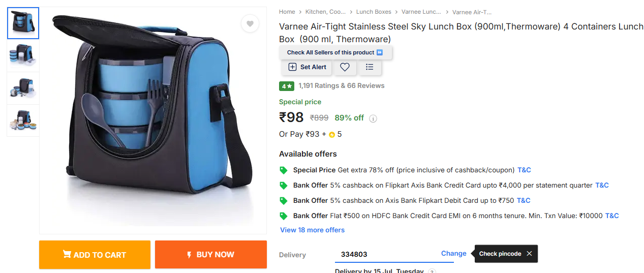Viewport: 644px width, 273px height.
Task: Select the first product thumbnail
Action: [23, 23]
